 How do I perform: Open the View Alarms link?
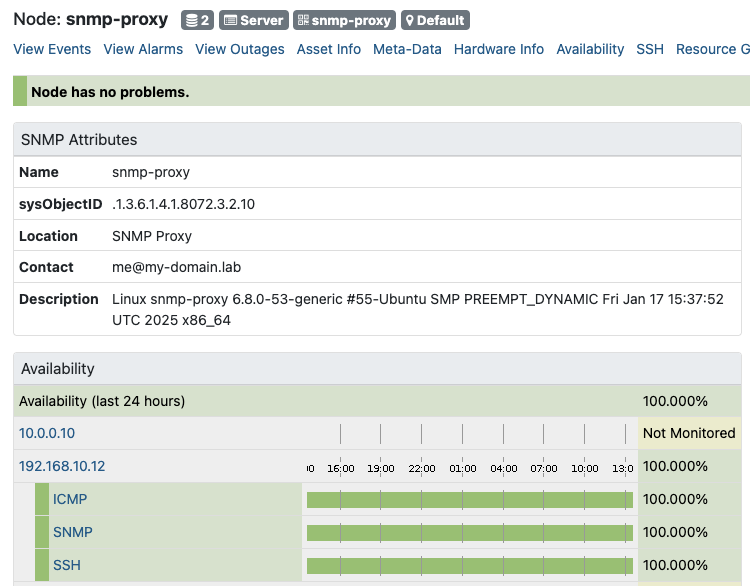[x=143, y=49]
